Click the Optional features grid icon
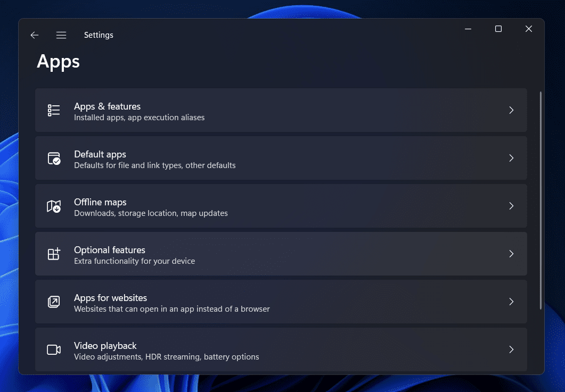565x392 pixels. click(x=54, y=254)
